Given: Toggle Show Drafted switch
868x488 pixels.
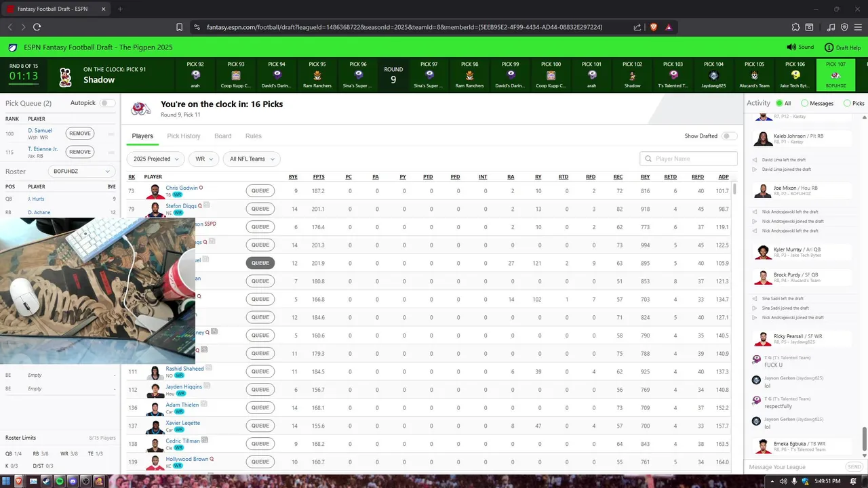Looking at the screenshot, I should (729, 136).
